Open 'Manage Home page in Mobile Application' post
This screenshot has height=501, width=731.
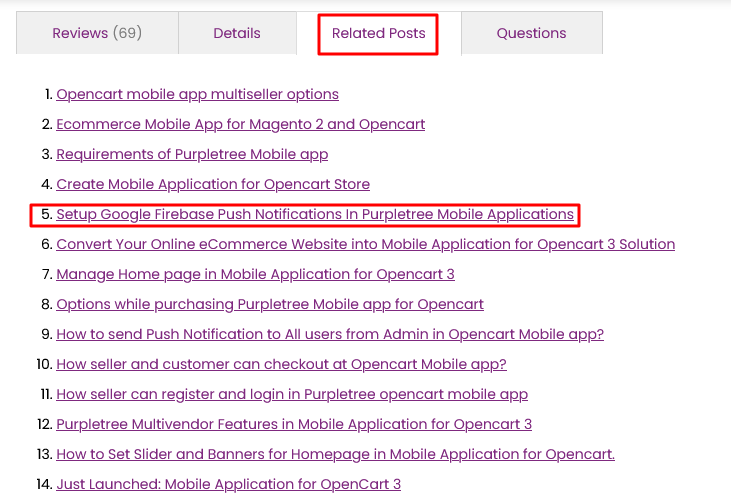(255, 274)
